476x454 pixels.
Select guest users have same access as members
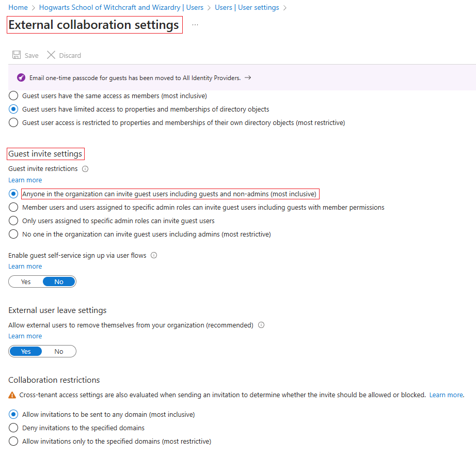pyautogui.click(x=13, y=96)
